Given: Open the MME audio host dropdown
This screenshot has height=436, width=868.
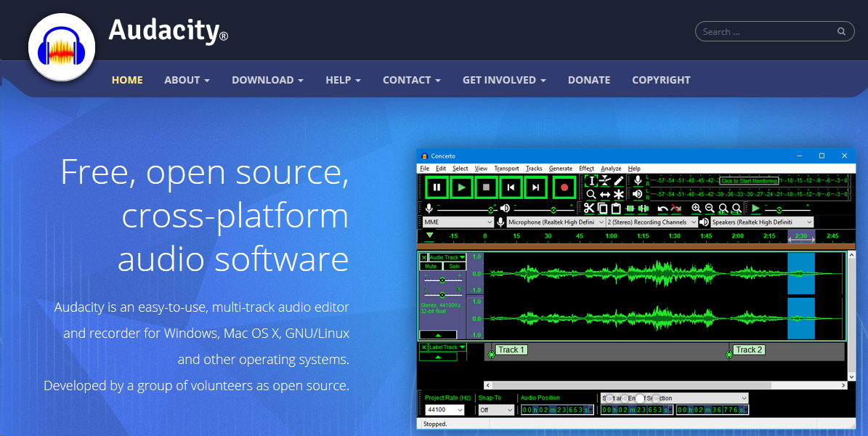Looking at the screenshot, I should (x=458, y=222).
